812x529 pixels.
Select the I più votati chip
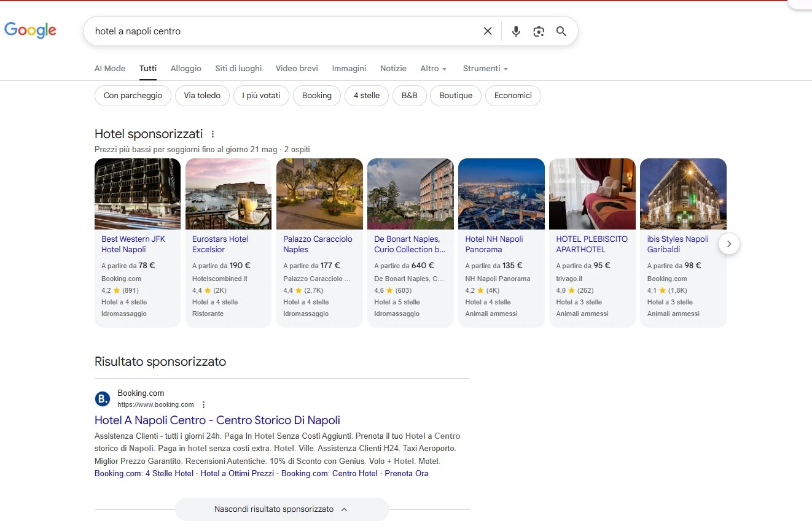pyautogui.click(x=261, y=96)
